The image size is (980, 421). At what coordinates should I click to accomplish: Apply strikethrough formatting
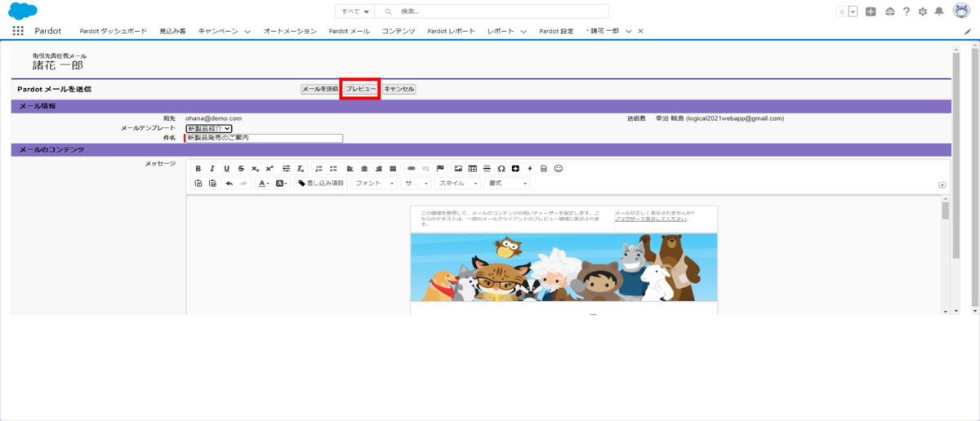241,169
